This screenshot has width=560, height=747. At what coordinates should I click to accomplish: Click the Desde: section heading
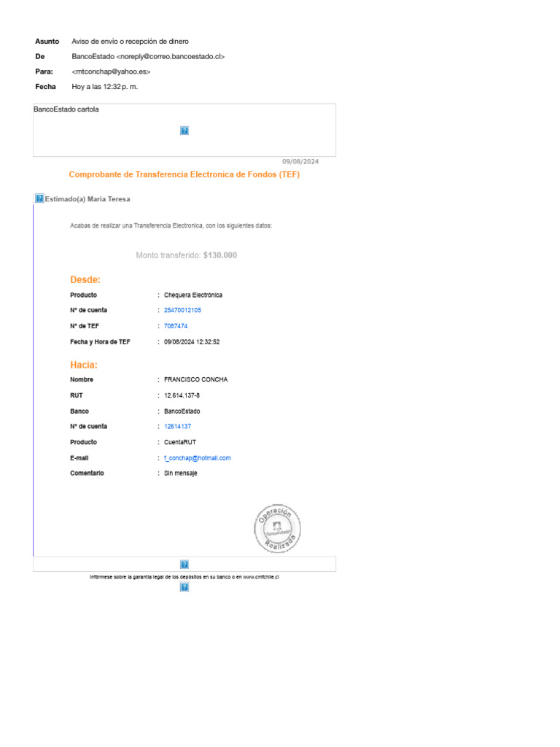click(x=85, y=279)
